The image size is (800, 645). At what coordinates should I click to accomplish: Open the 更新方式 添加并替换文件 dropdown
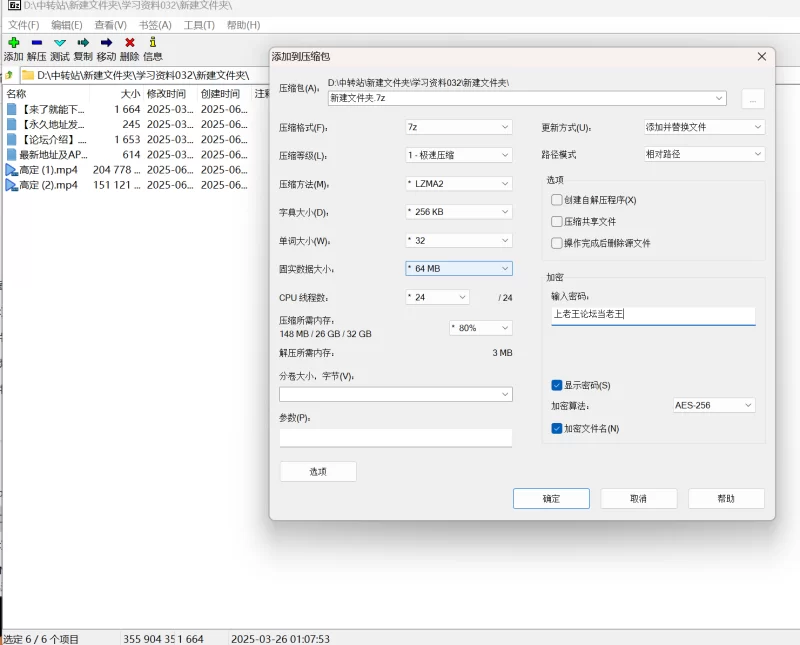tap(704, 127)
